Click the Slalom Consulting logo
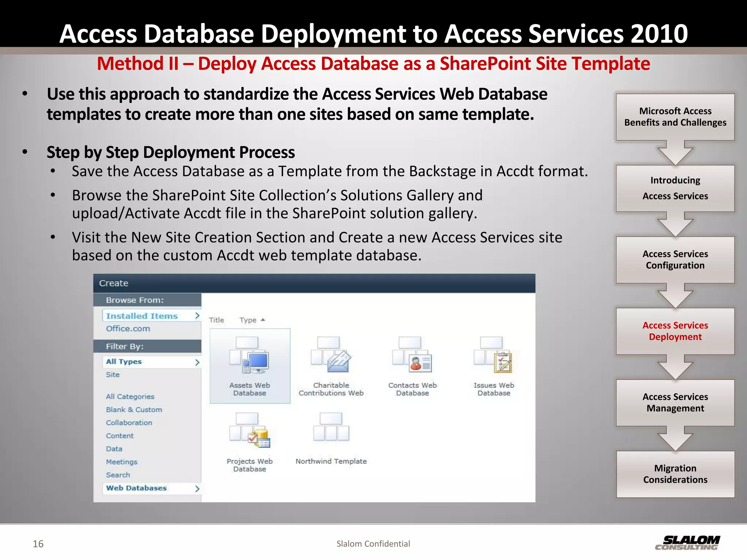Screen dimensions: 747x560 point(688,542)
